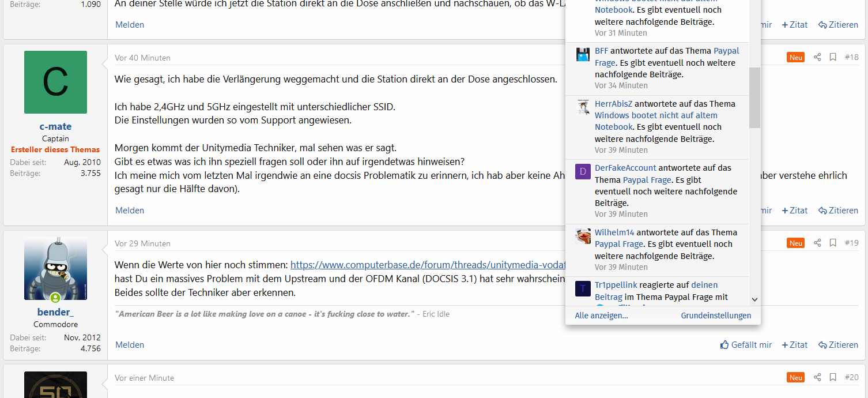868x398 pixels.
Task: Open 'Windows bootet nicht auf altem Notebook' from HerrAbisZ
Action: point(656,121)
